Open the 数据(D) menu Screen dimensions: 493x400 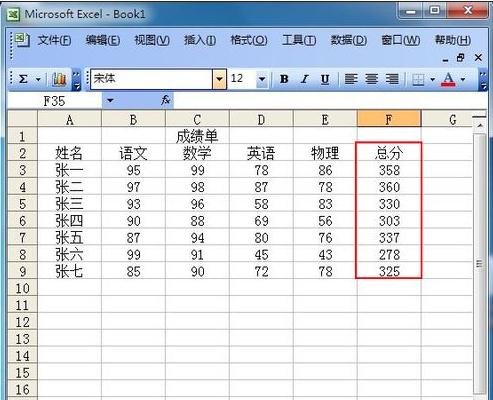coord(349,40)
